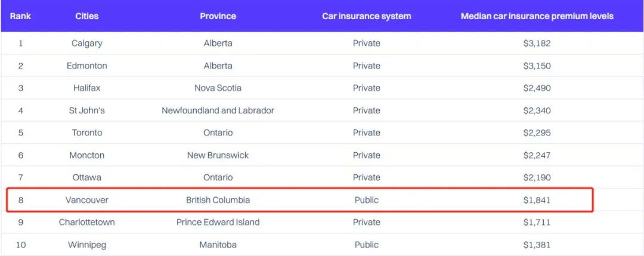The height and width of the screenshot is (256, 644).
Task: Click the New Brunswick province cell
Action: click(x=218, y=155)
